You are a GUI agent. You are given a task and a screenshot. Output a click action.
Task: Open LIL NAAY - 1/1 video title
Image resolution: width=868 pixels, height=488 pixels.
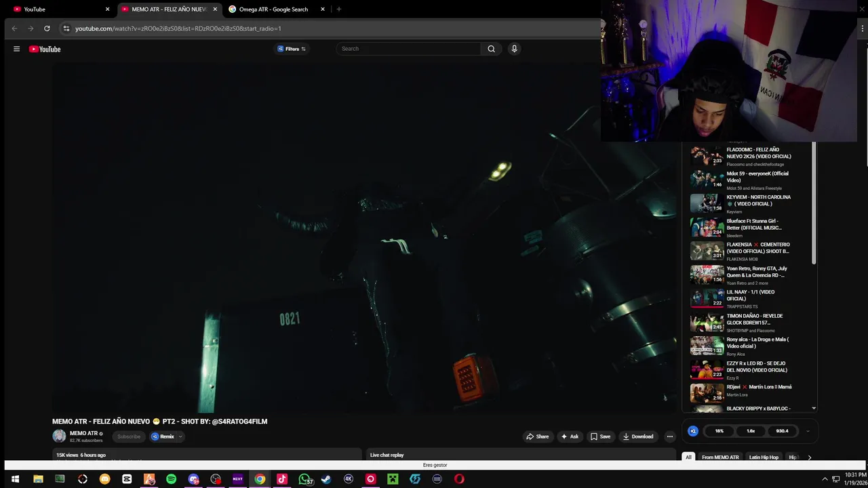[x=751, y=296]
